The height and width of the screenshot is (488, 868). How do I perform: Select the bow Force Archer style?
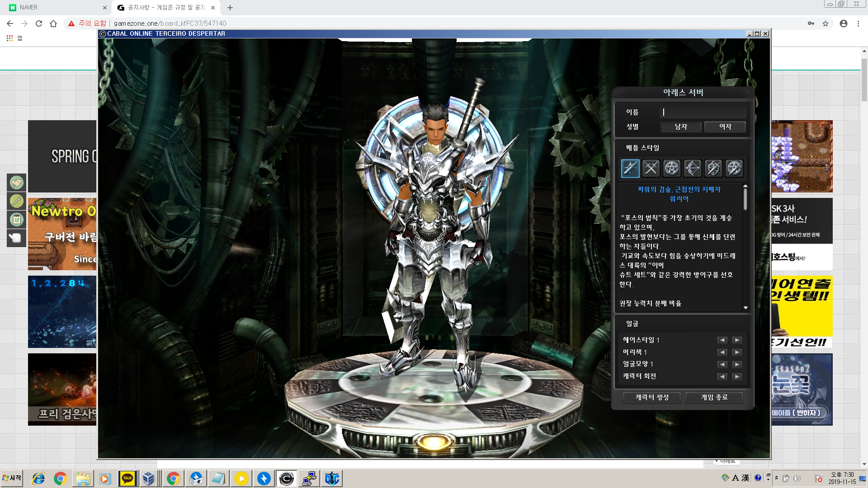point(693,168)
